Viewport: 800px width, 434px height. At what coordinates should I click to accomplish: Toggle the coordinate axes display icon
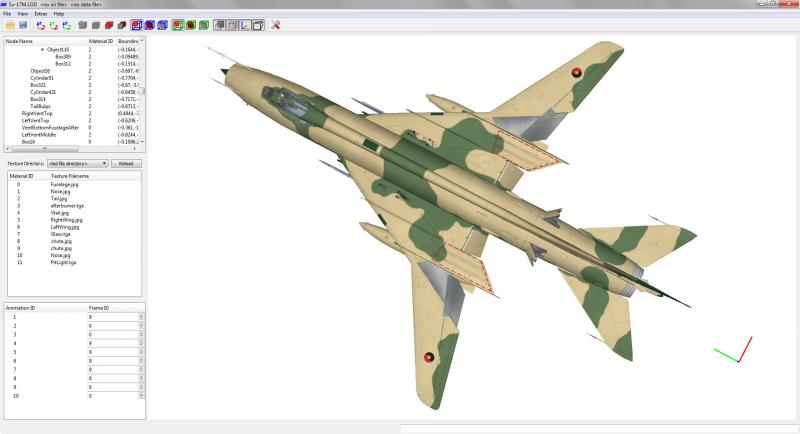(x=245, y=25)
